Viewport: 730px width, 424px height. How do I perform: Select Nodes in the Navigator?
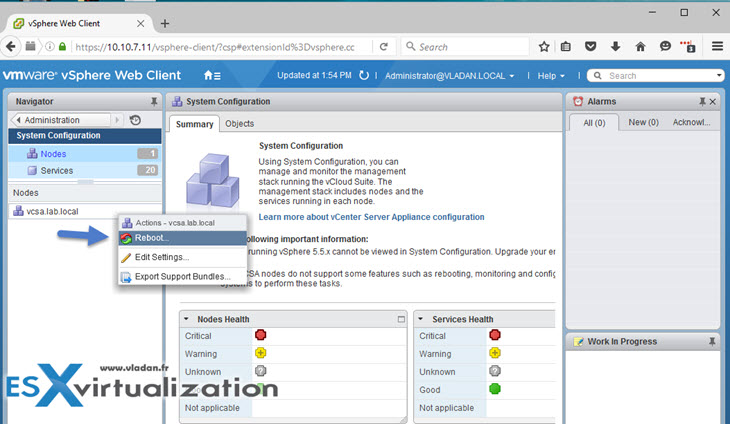85,154
